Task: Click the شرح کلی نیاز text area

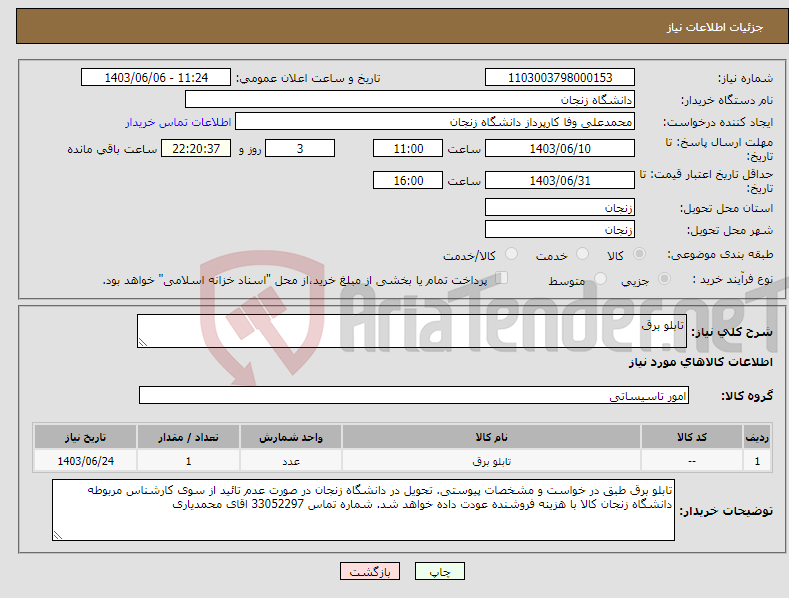Action: [x=412, y=331]
